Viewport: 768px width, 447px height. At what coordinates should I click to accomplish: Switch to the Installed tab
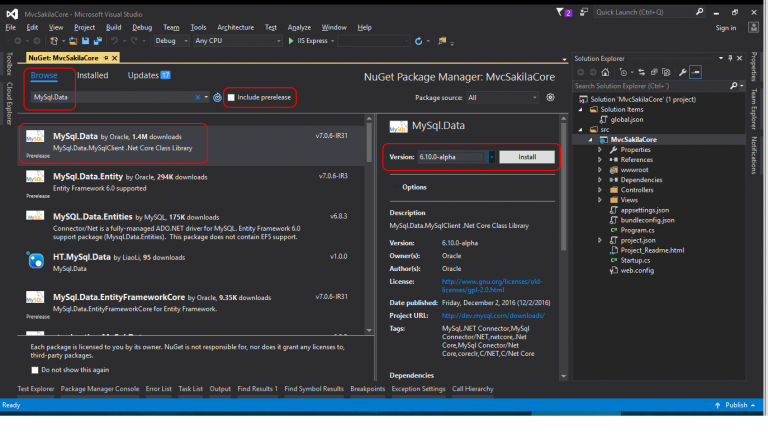click(x=93, y=75)
